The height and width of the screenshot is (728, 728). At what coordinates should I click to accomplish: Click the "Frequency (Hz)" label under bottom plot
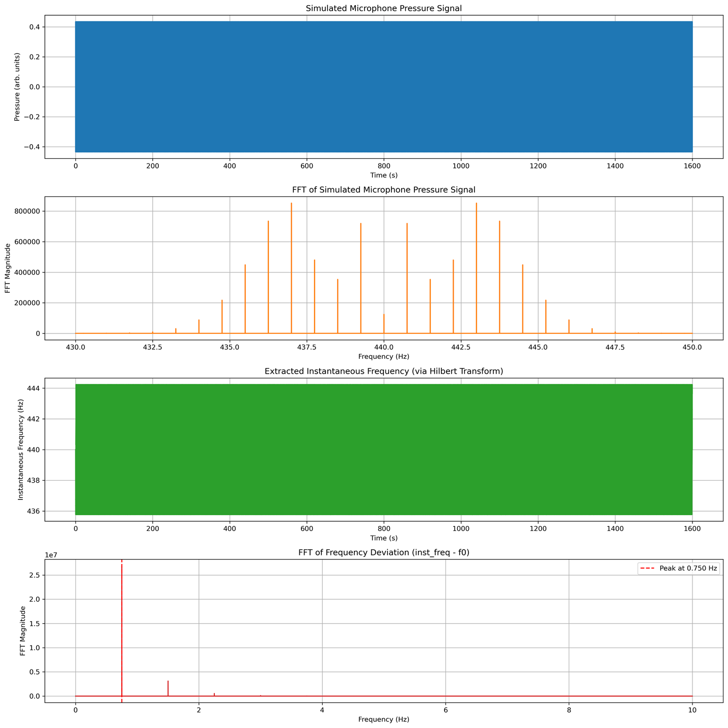click(383, 719)
